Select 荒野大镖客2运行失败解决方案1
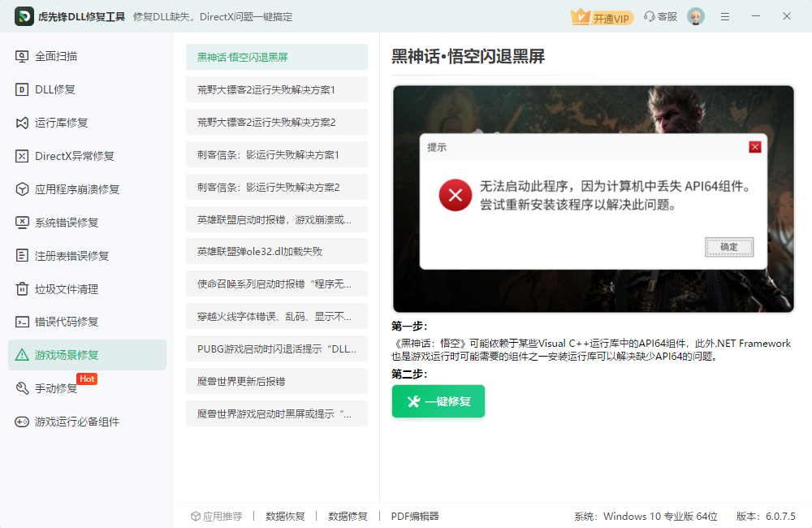This screenshot has height=528, width=812. (277, 89)
